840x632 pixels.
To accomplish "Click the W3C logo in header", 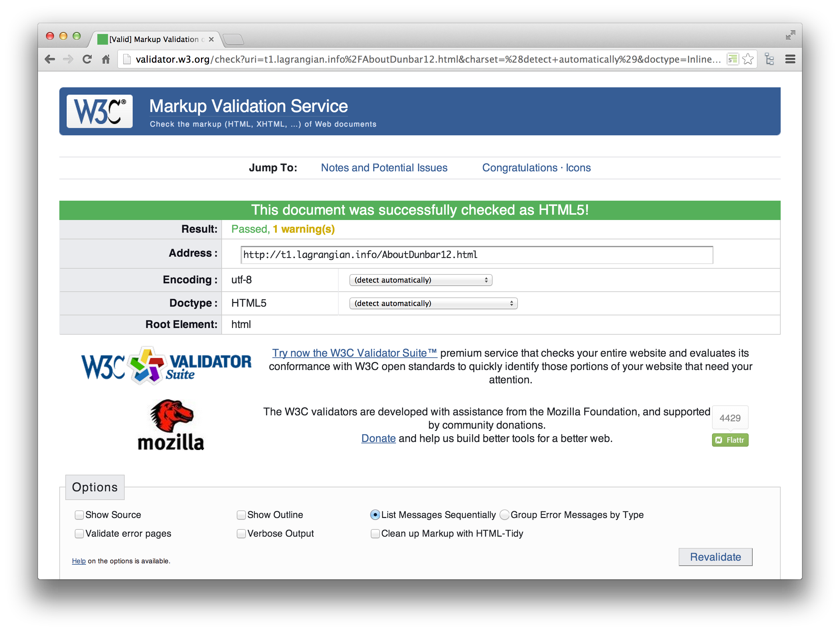I will point(99,111).
